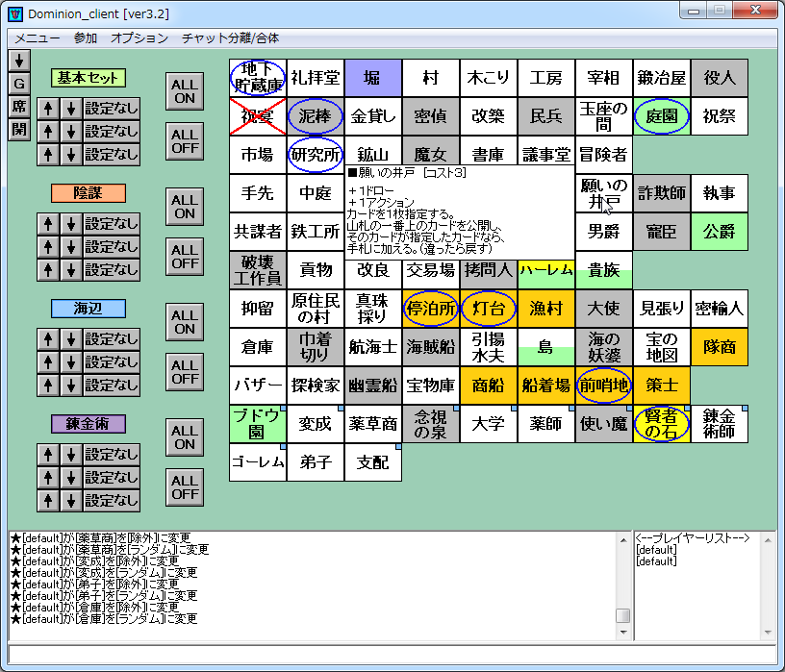Click ALL ON for 錬金術 set
The image size is (785, 672).
pos(185,437)
